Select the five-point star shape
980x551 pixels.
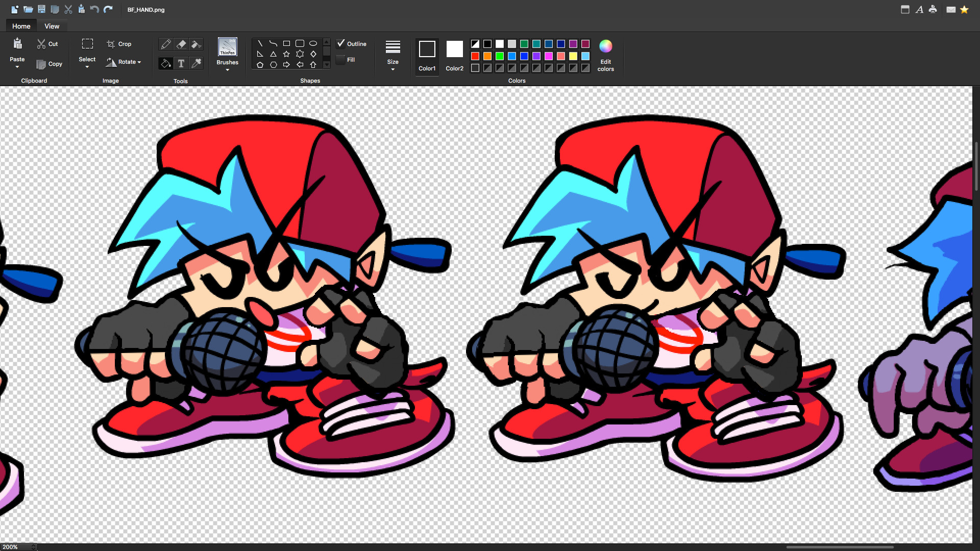[286, 54]
